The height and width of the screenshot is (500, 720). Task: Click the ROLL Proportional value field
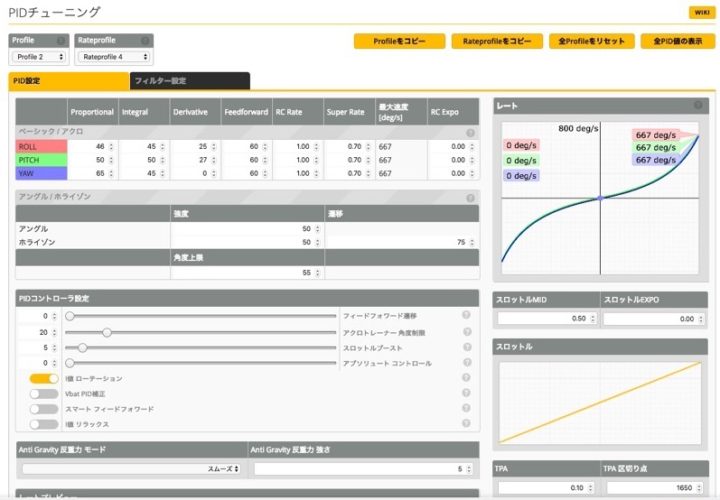91,146
